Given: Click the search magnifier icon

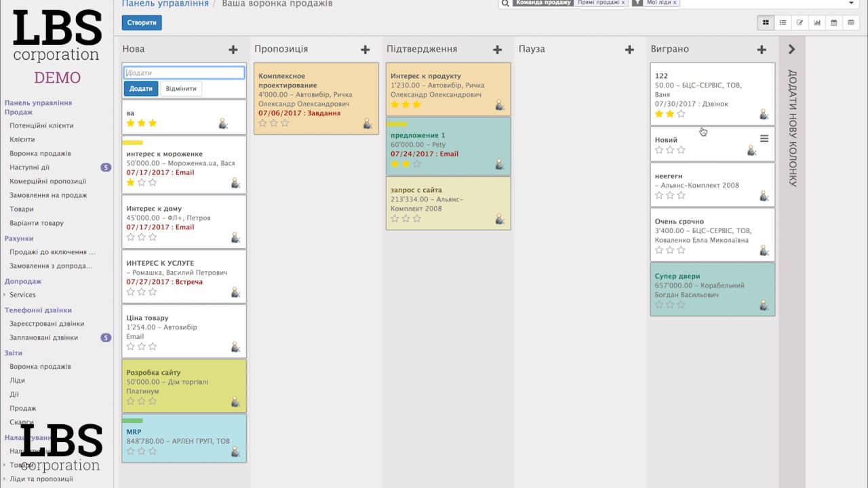Looking at the screenshot, I should 505,3.
